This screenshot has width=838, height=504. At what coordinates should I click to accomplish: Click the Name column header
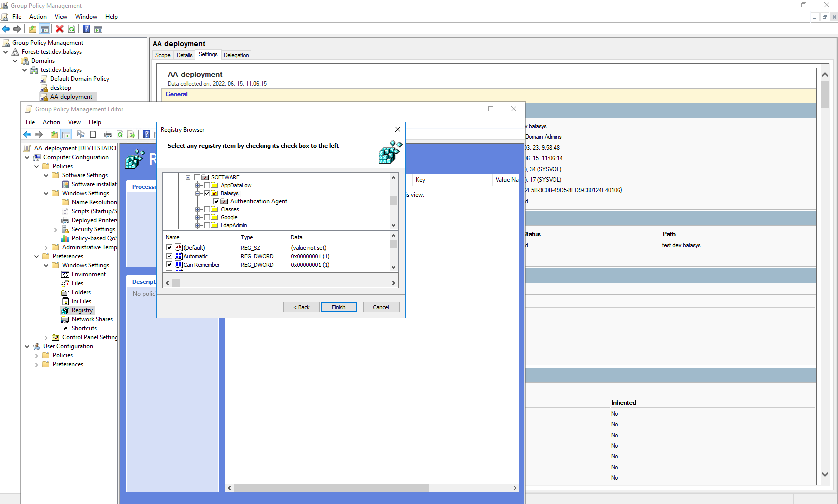click(x=200, y=237)
